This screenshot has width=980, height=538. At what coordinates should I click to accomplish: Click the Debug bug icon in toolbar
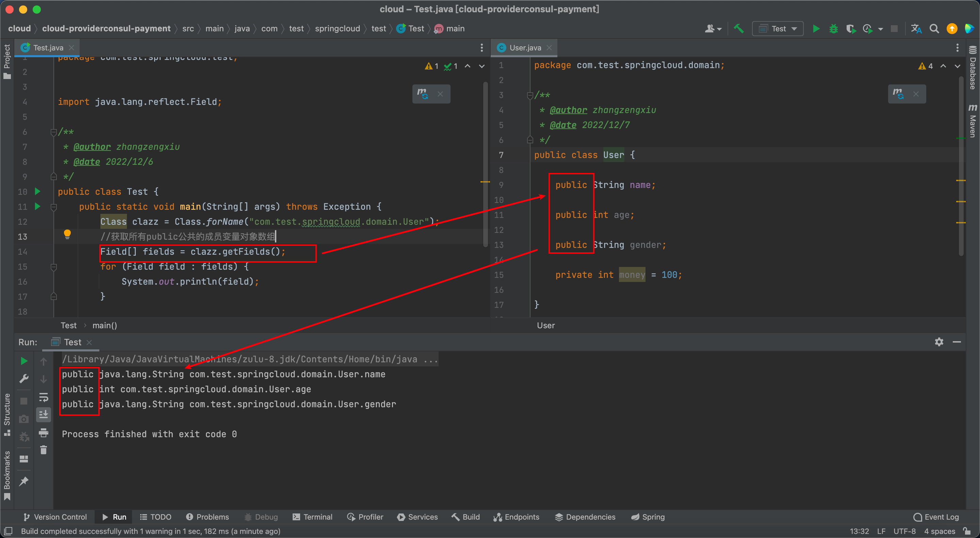[834, 29]
